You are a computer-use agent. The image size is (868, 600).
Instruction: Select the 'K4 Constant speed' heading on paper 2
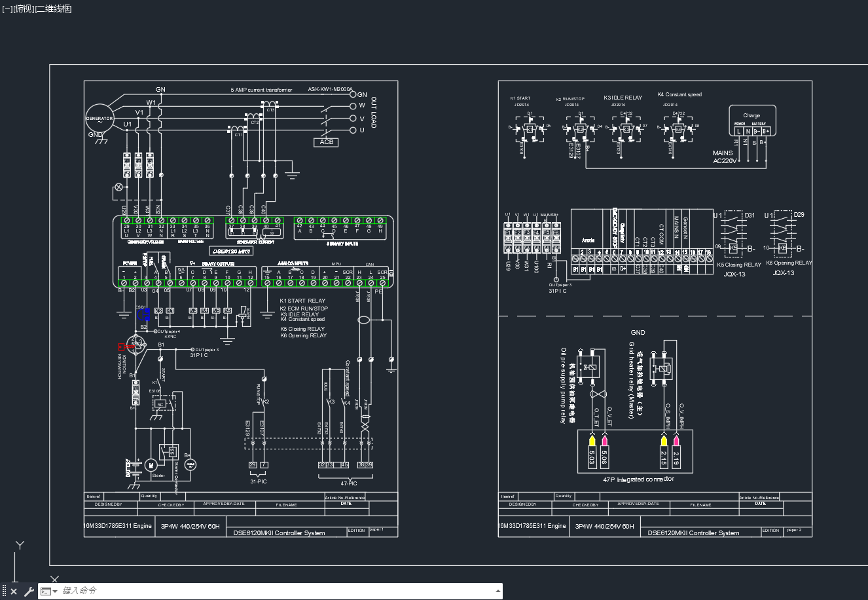click(679, 95)
